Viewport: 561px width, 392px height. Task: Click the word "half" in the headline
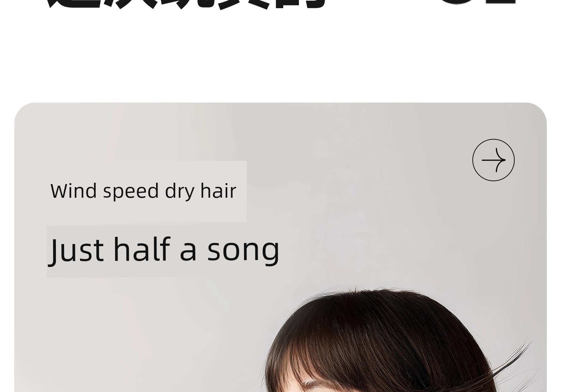pos(141,249)
